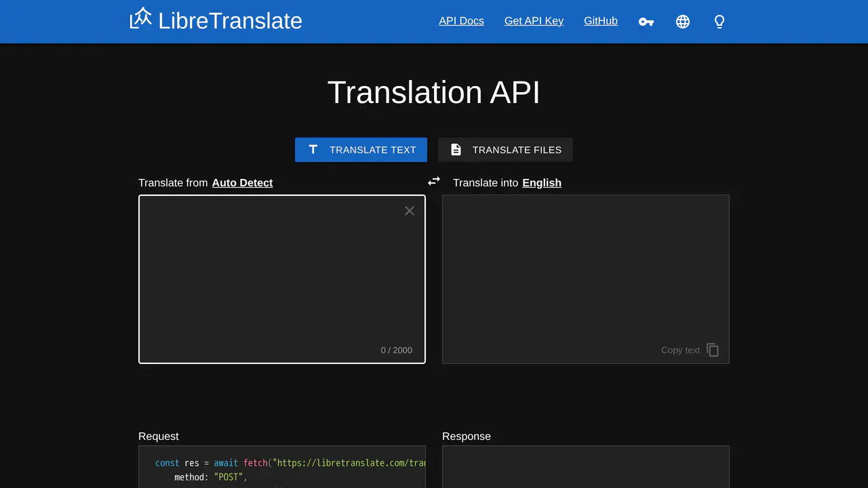Open the English target language dropdown
The image size is (868, 488).
tap(542, 183)
